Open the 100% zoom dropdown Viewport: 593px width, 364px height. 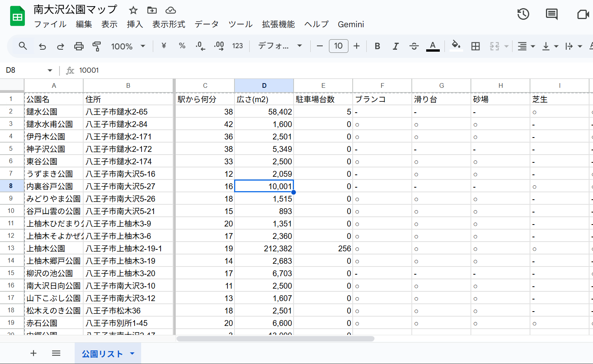128,46
